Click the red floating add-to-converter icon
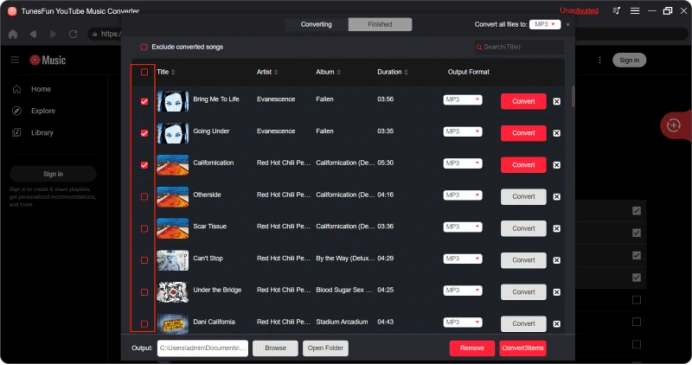 673,125
